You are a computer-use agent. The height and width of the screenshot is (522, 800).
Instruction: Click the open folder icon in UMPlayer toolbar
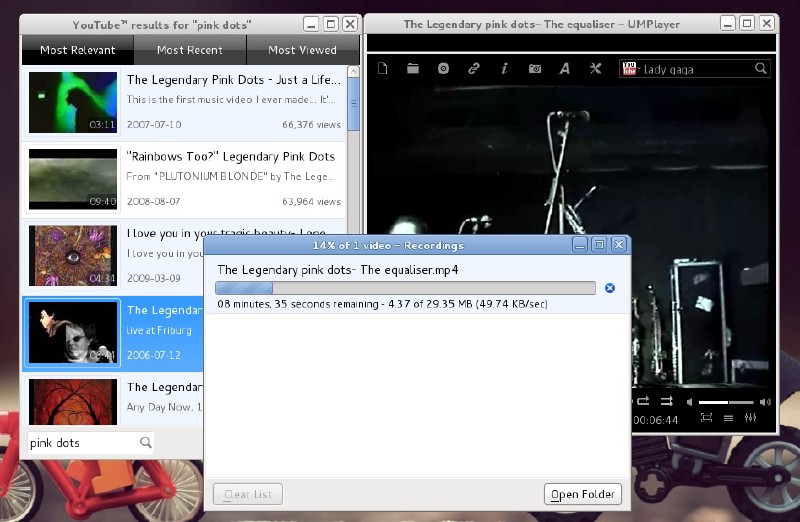click(413, 68)
